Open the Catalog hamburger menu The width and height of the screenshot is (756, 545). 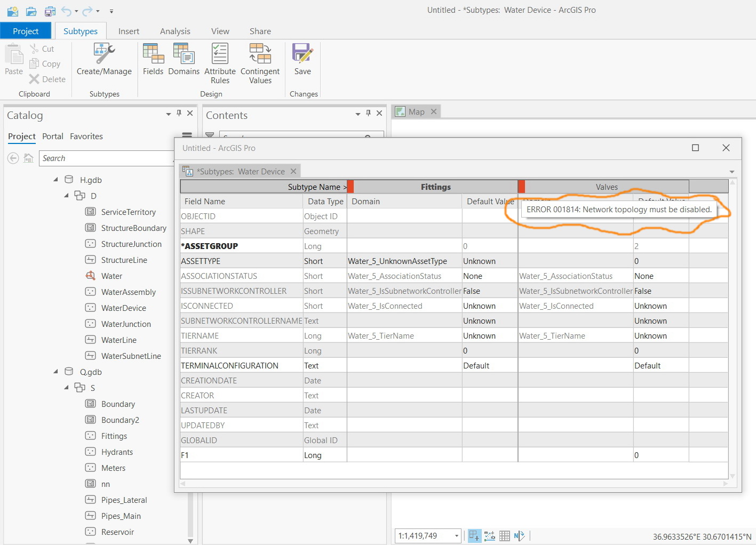click(187, 135)
